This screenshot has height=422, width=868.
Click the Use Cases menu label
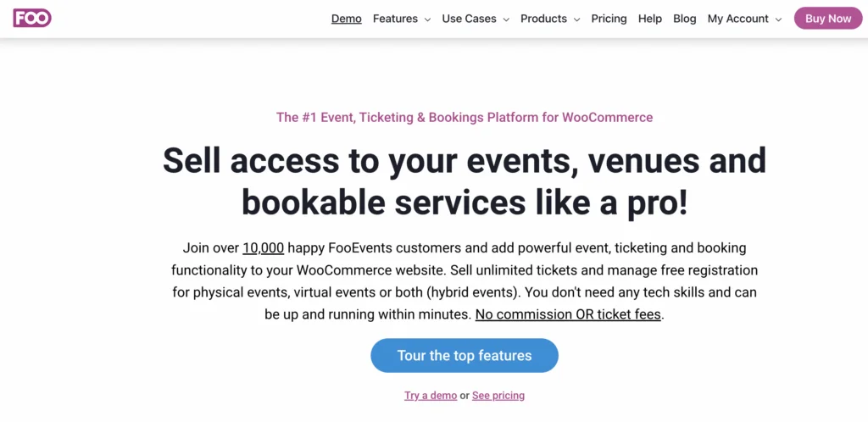coord(469,19)
